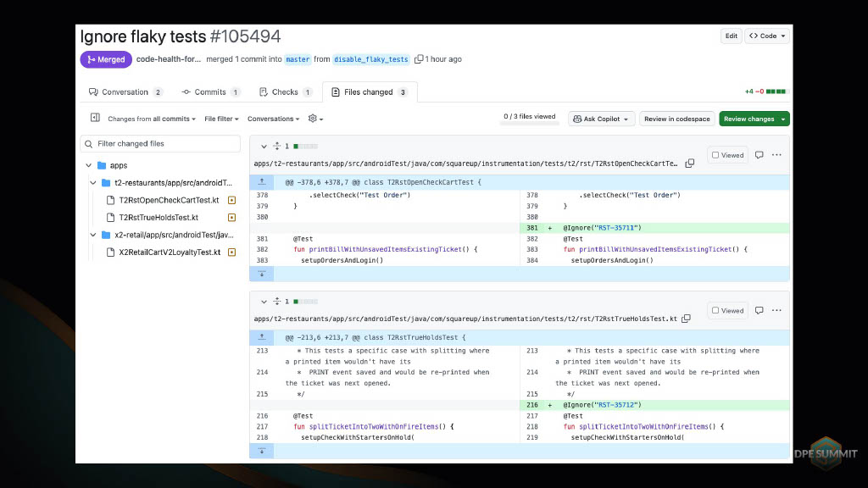
Task: Switch to the Checks tab
Action: coord(287,91)
